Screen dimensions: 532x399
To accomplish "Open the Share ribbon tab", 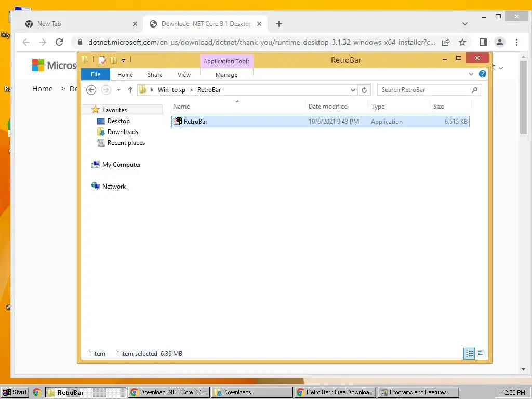I will [155, 75].
